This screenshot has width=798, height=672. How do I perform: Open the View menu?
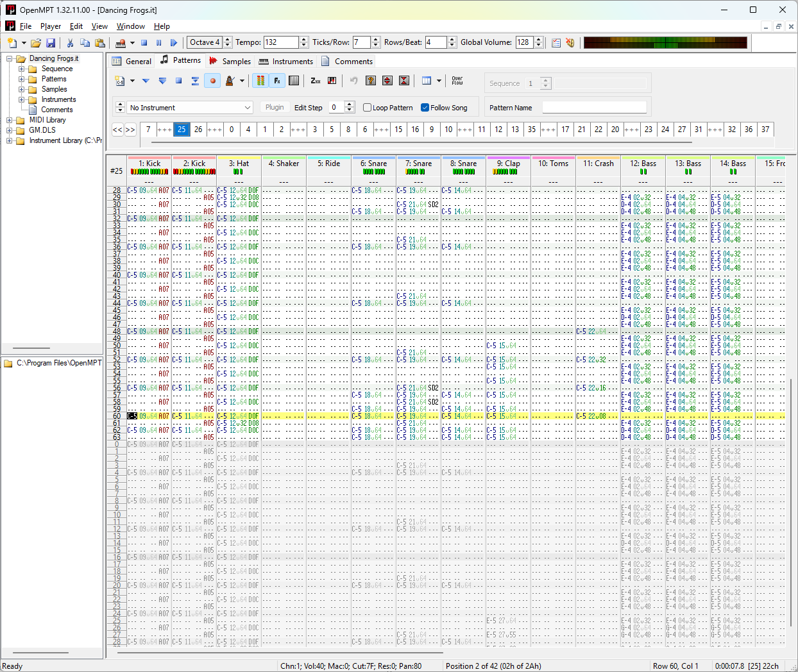(99, 26)
